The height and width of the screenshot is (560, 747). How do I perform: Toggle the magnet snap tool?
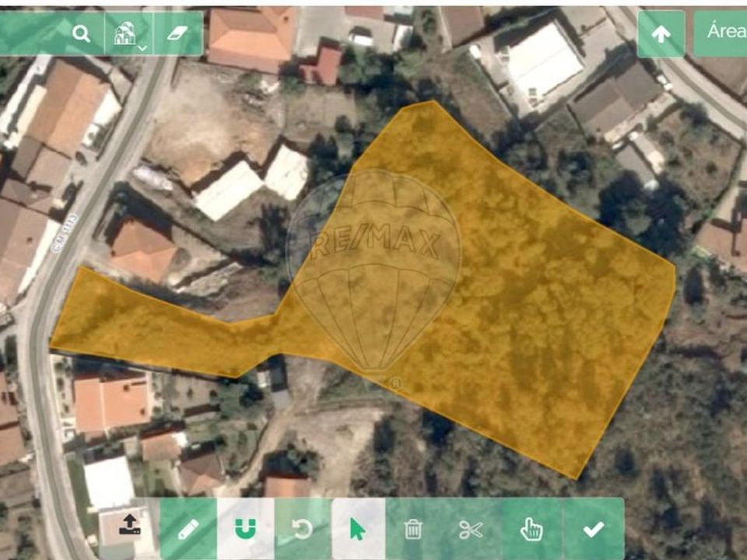coord(246,529)
